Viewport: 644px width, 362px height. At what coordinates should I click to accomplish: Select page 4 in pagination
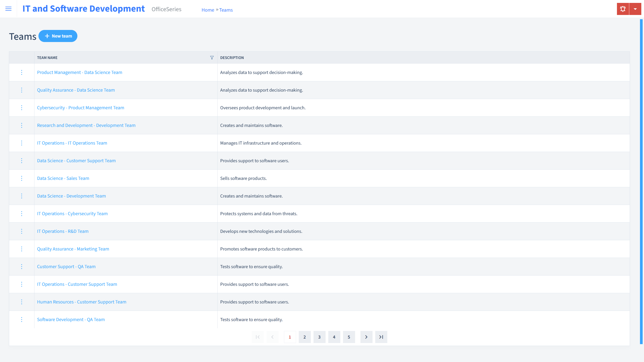click(334, 337)
